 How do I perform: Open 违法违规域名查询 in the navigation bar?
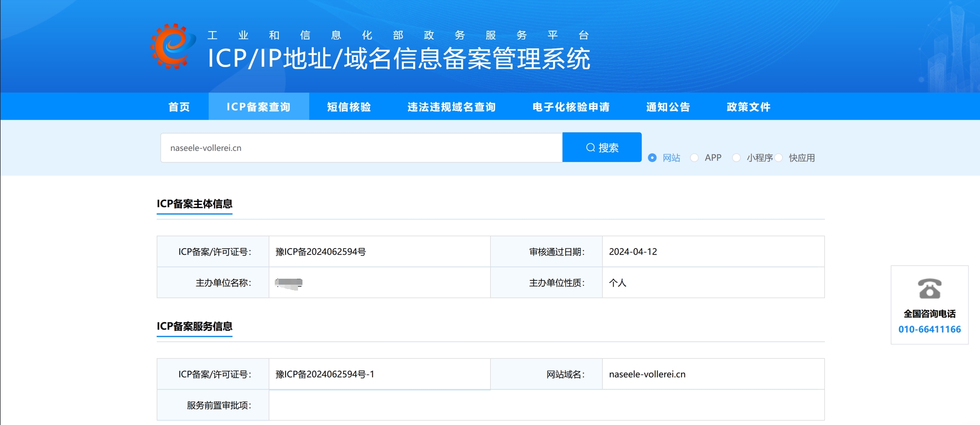[x=451, y=107]
